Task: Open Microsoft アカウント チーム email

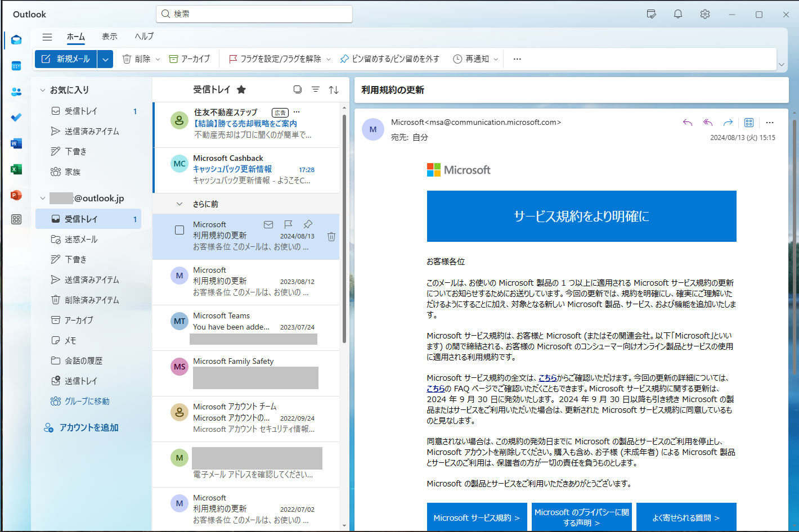Action: (246, 418)
